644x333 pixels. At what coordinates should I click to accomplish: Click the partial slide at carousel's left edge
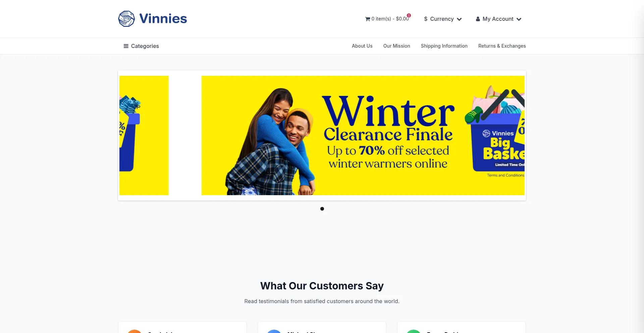click(x=144, y=135)
